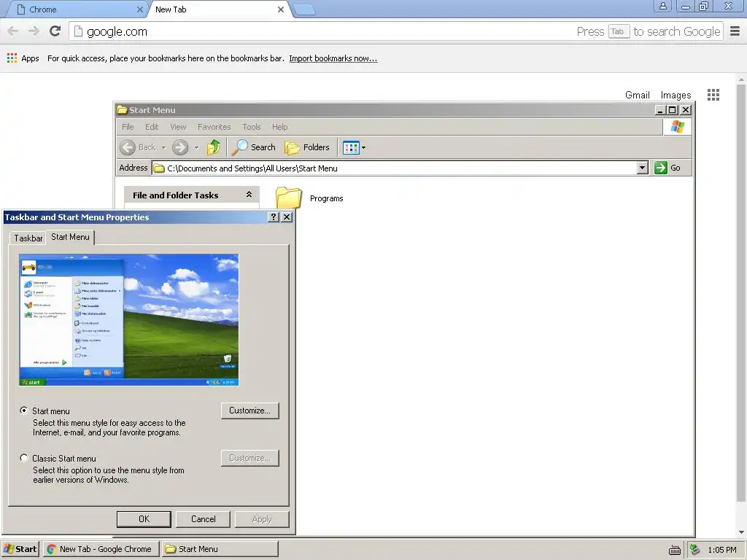Click the Windows flag logo in Explorer

pyautogui.click(x=677, y=127)
